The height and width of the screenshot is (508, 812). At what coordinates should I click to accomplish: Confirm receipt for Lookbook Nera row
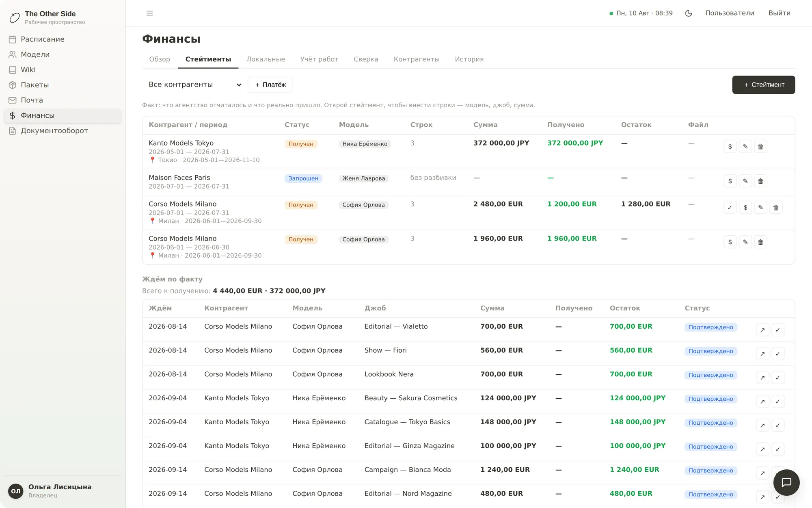tap(778, 378)
